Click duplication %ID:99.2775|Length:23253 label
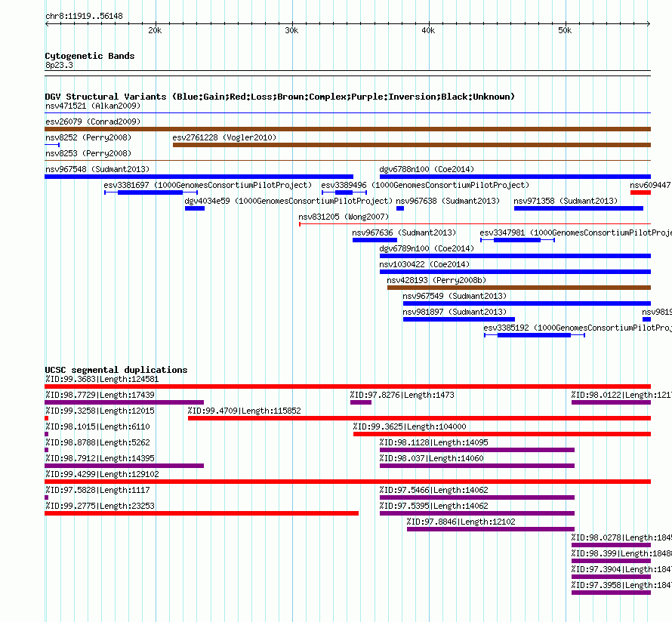Image resolution: width=672 pixels, height=622 pixels. coord(100,506)
